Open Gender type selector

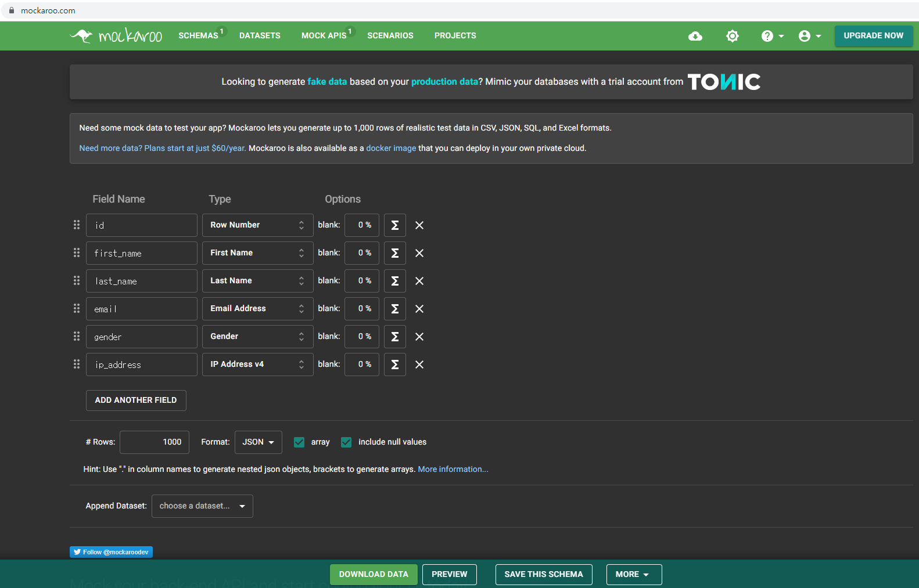[258, 337]
